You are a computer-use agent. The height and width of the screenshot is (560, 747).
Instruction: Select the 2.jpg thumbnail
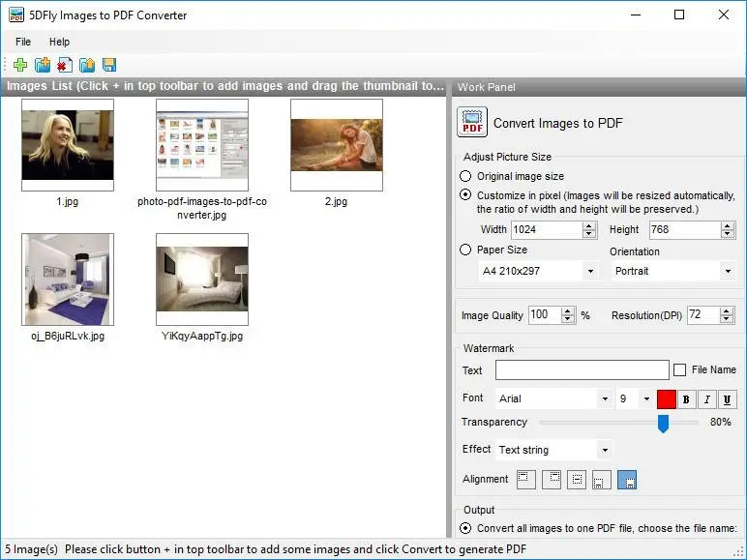pos(337,145)
